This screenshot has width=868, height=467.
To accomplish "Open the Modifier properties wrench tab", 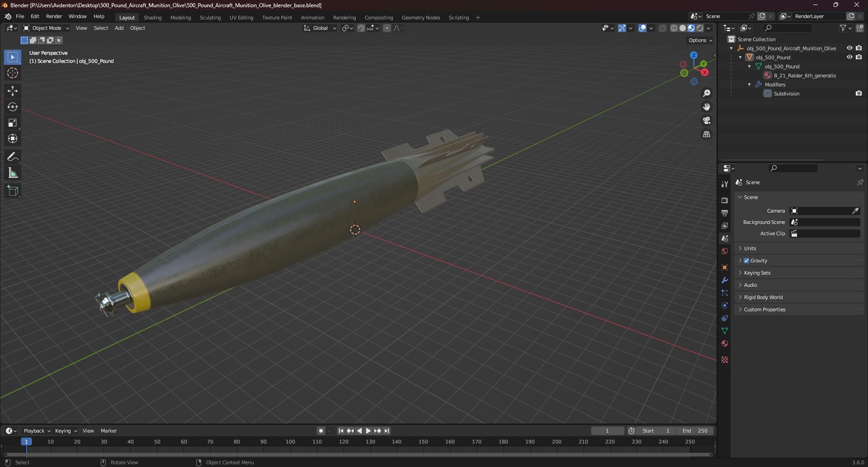I will [725, 280].
